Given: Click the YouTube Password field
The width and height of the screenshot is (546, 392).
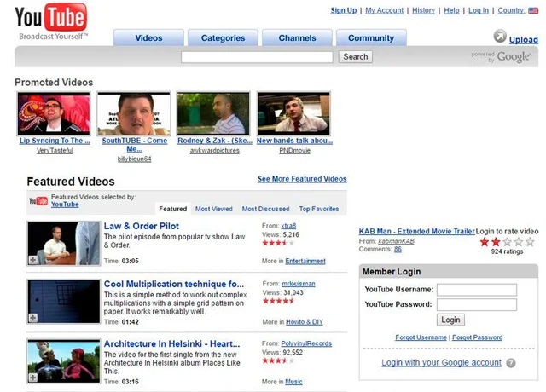Looking at the screenshot, I should click(477, 304).
